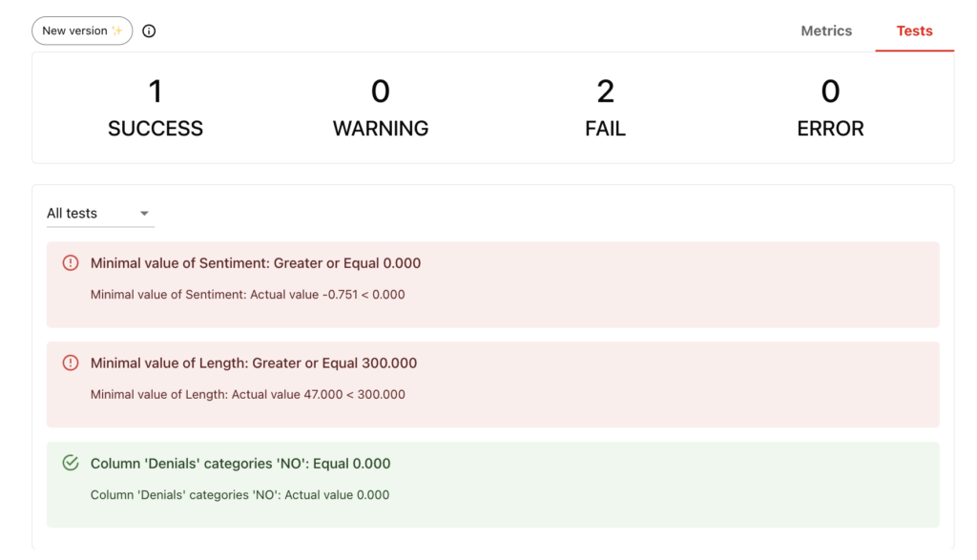Click the All tests dropdown arrow
This screenshot has width=977, height=560.
pyautogui.click(x=145, y=214)
